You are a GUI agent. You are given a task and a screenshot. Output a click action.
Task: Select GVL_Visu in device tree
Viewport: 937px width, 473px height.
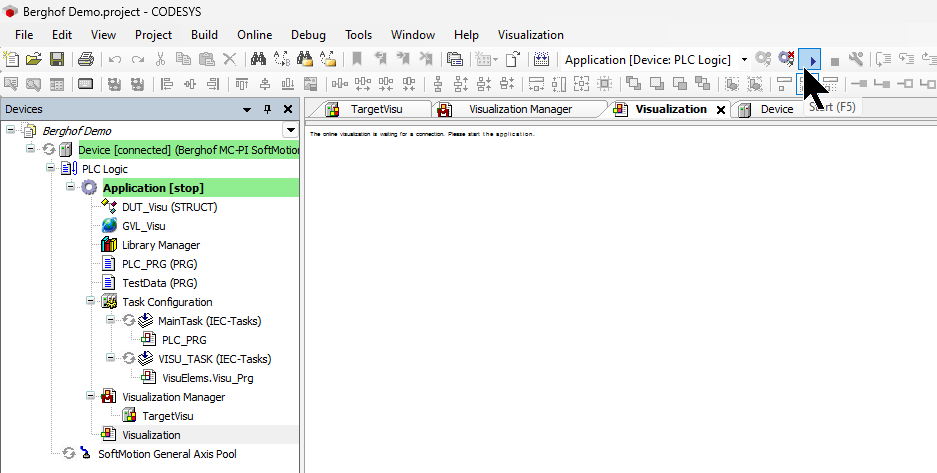[x=144, y=226]
